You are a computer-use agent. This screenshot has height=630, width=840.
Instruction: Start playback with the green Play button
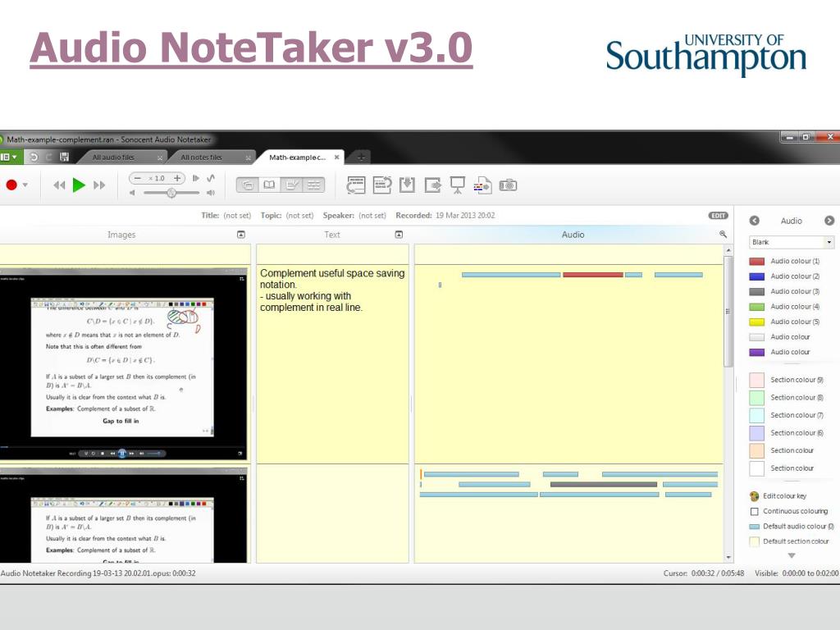79,185
